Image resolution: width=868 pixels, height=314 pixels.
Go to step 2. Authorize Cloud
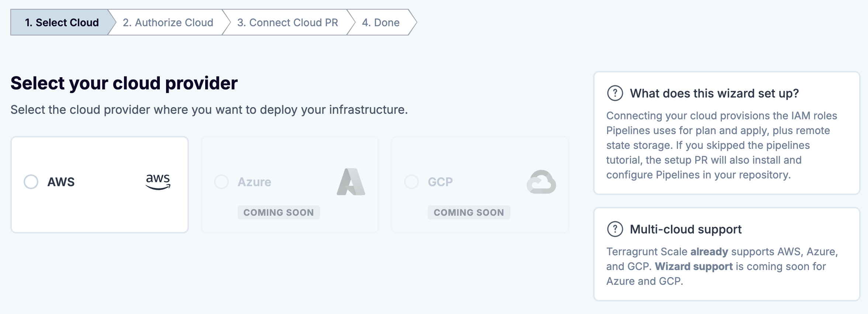pos(168,23)
